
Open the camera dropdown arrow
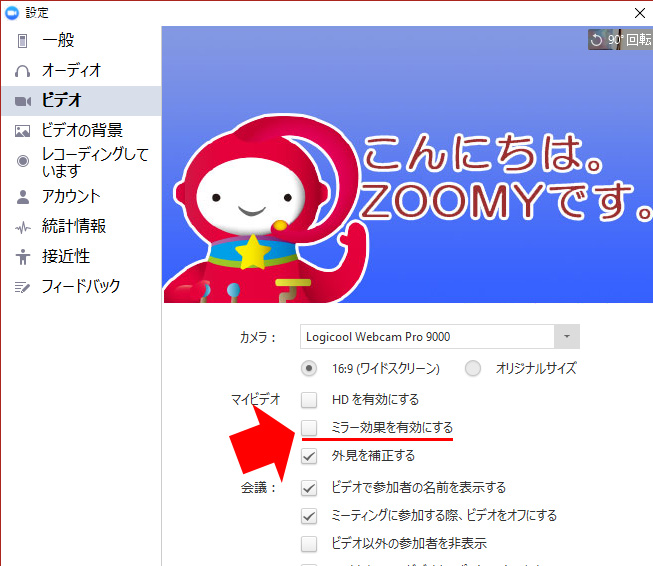pyautogui.click(x=567, y=337)
